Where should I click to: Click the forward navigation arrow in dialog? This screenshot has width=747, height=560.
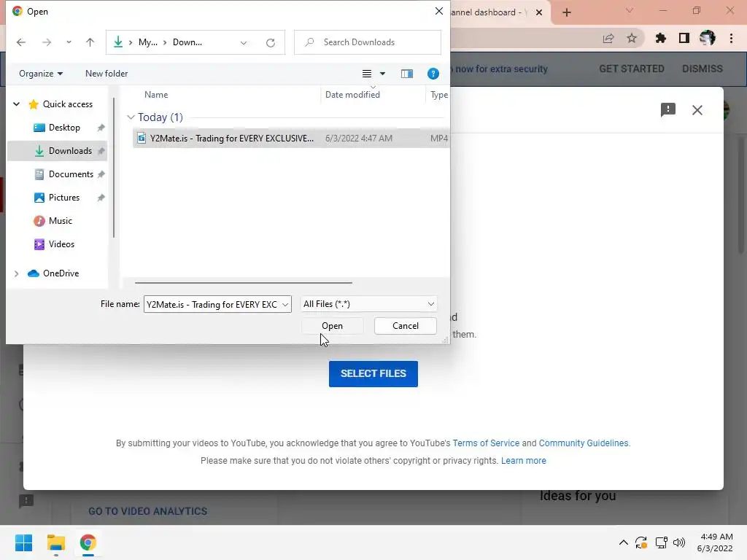[x=46, y=42]
